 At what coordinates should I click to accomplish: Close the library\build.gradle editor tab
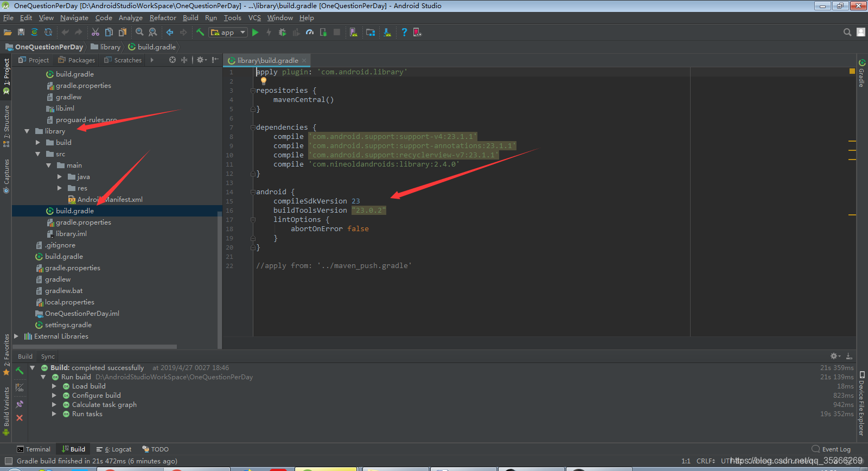click(304, 60)
